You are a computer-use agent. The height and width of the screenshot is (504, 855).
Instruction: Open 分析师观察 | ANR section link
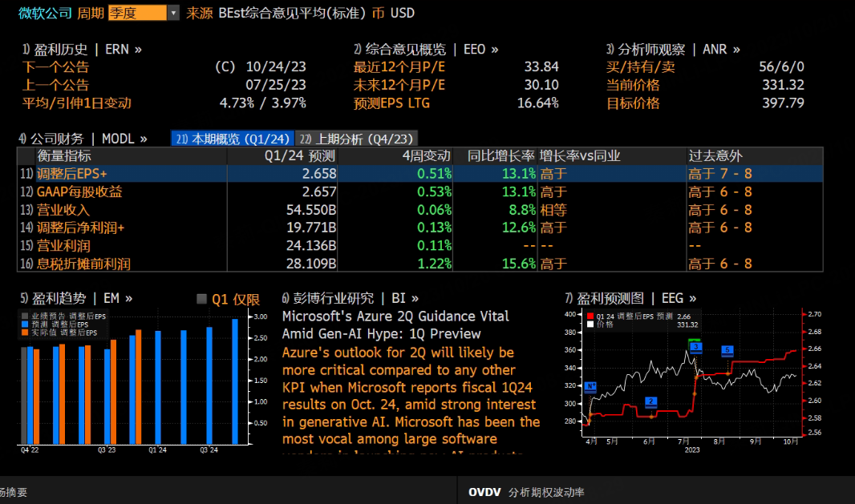click(674, 49)
